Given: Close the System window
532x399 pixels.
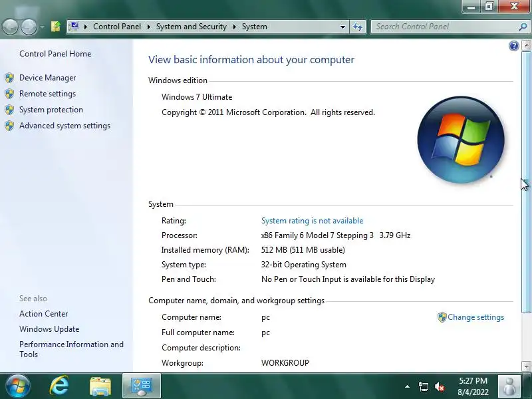Looking at the screenshot, I should pos(514,6).
